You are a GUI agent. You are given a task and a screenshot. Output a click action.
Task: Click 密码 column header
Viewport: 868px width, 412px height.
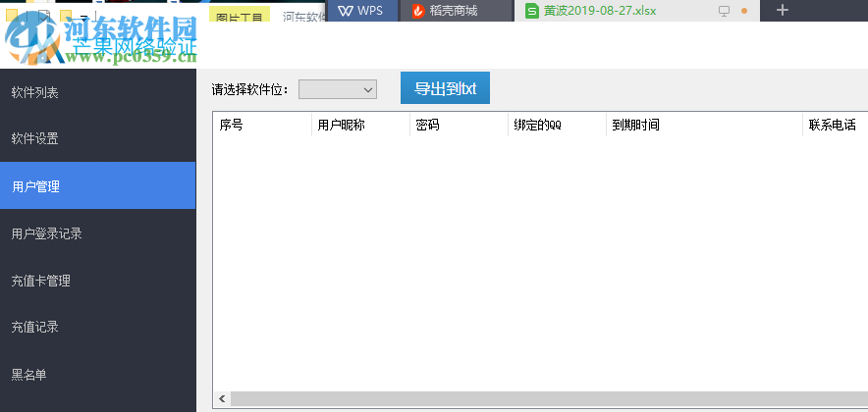pyautogui.click(x=459, y=125)
